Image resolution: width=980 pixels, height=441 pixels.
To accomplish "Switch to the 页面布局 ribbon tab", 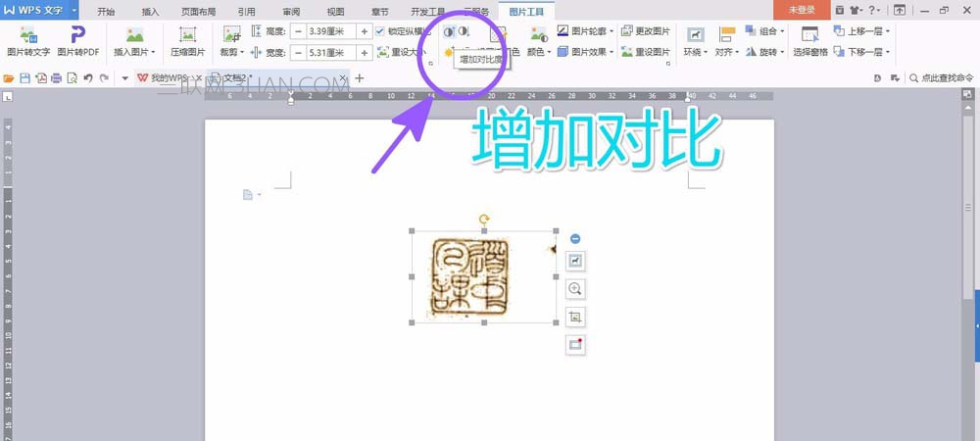I will (199, 11).
